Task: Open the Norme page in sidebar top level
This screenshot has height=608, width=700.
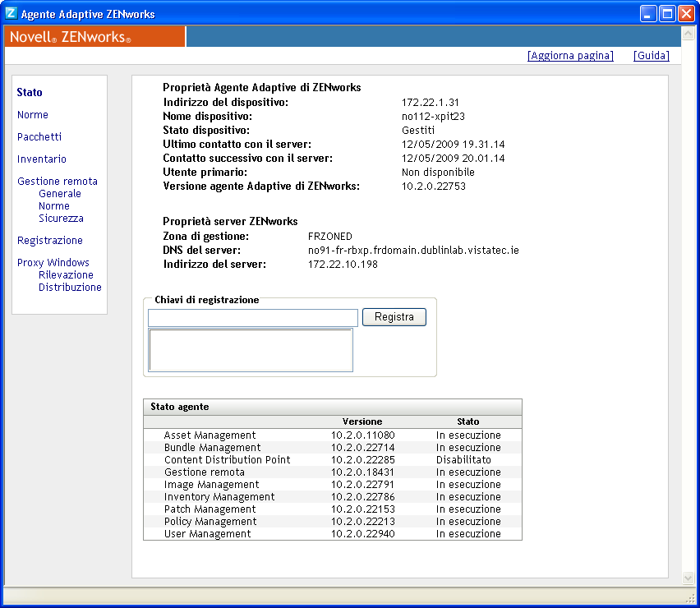Action: (x=33, y=115)
